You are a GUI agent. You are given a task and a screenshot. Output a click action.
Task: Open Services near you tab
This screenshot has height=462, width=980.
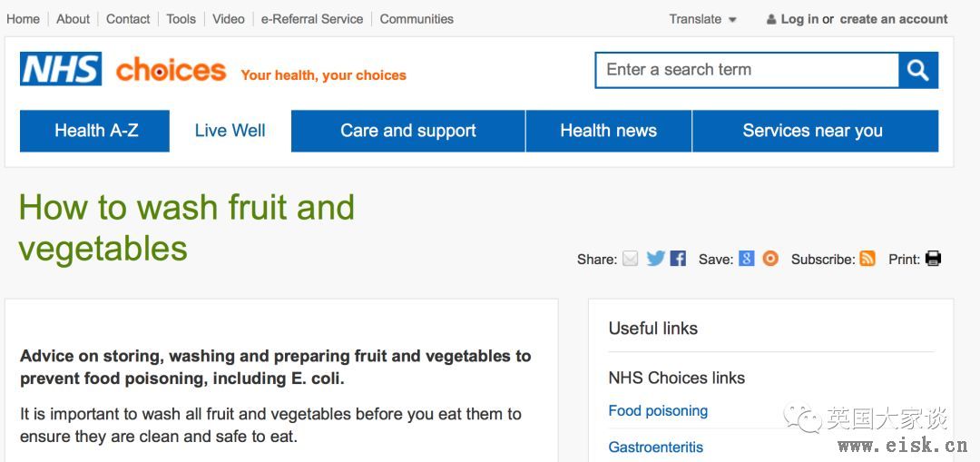[x=815, y=131]
